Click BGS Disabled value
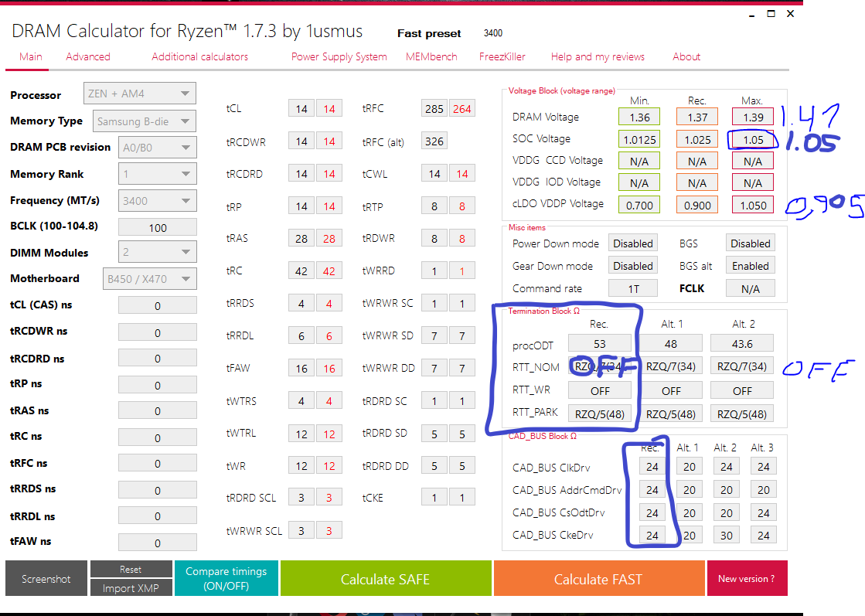 pyautogui.click(x=751, y=243)
